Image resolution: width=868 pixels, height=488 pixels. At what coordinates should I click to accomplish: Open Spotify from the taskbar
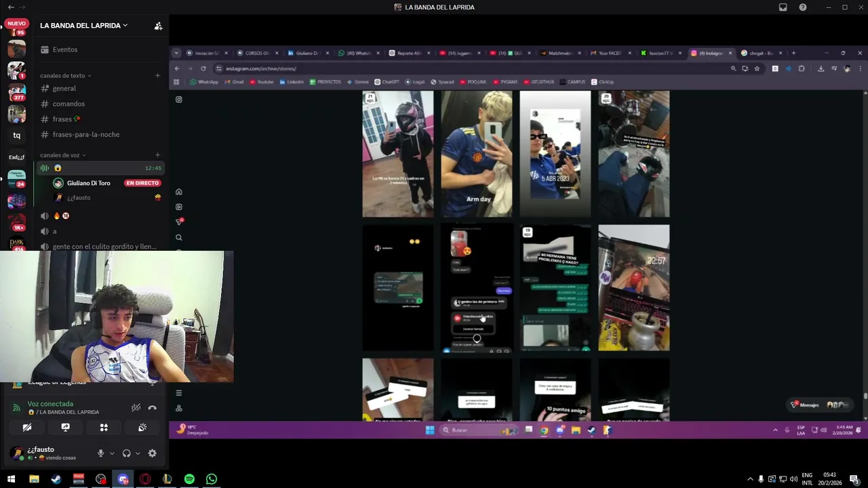(189, 479)
